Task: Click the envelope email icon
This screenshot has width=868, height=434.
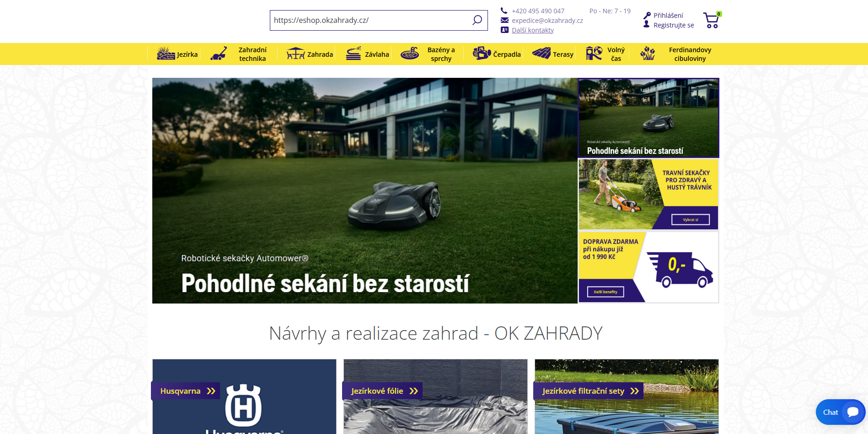Action: (x=504, y=20)
